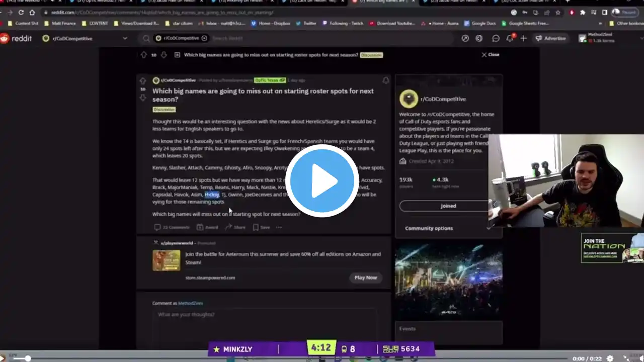Open the u/playnewworld promoted profile link
The height and width of the screenshot is (362, 644).
pyautogui.click(x=177, y=243)
